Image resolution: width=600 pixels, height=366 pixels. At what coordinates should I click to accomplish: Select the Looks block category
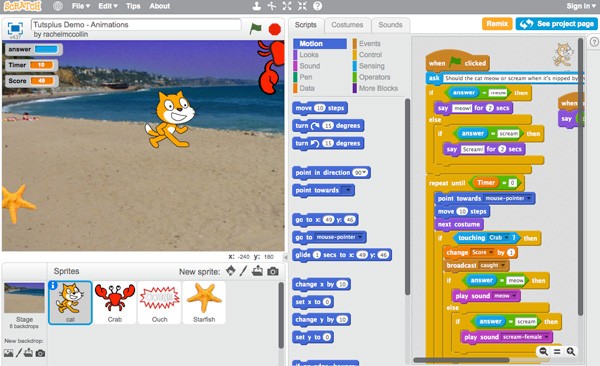point(309,55)
